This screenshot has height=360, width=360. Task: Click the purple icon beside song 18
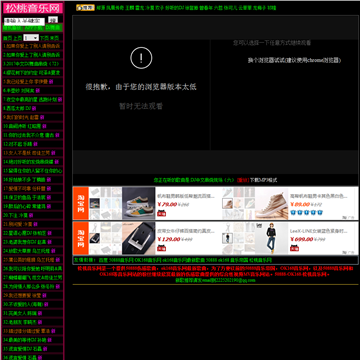(48, 197)
